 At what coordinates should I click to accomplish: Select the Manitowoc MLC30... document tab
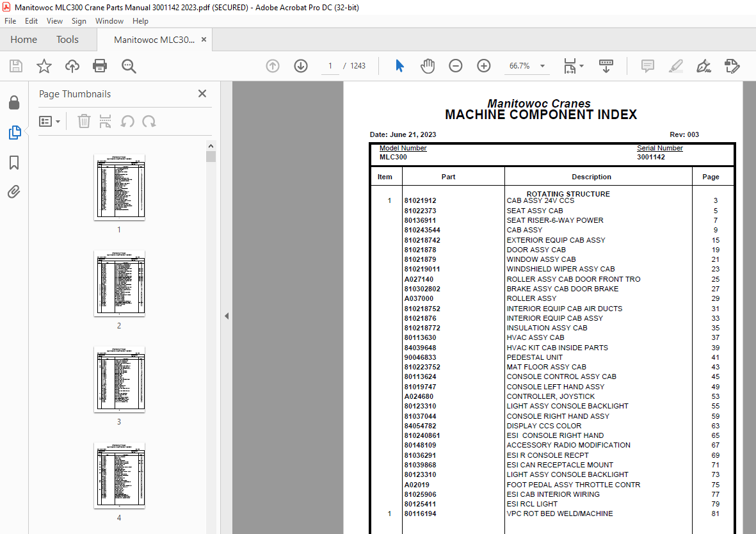[154, 40]
